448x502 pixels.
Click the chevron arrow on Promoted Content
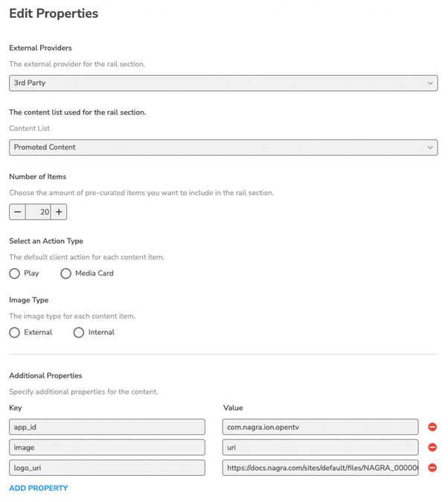(430, 147)
